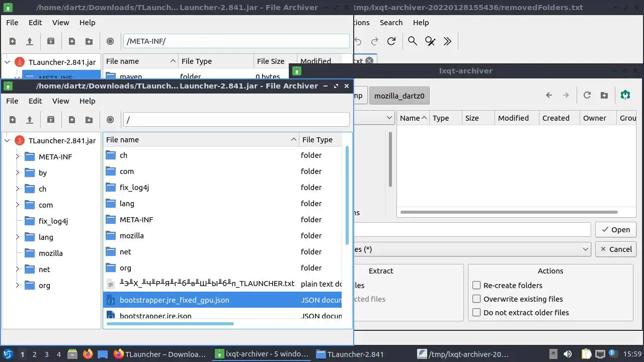Click Go forward arrow in lxqt-archiver dialog
The image size is (644, 362).
[x=566, y=95]
